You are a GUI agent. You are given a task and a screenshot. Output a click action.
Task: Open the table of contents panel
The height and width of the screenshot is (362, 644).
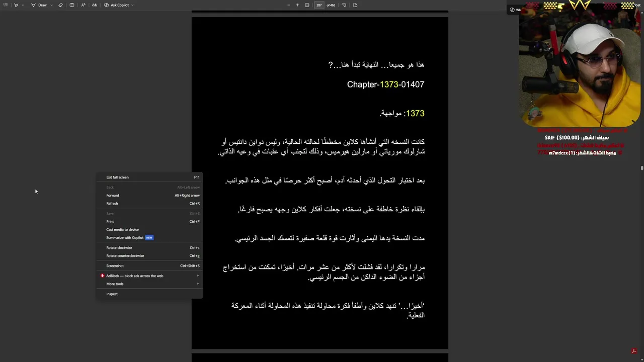[x=6, y=5]
